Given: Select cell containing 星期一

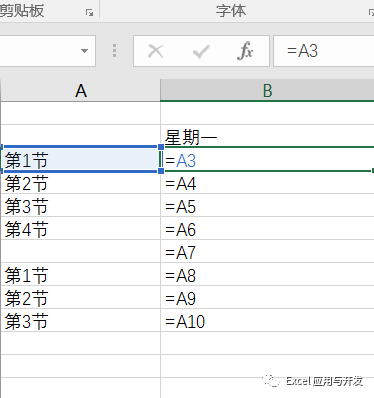Looking at the screenshot, I should tap(267, 136).
